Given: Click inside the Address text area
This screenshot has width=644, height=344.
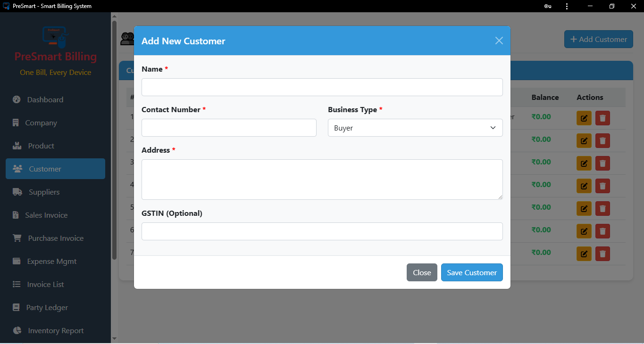Looking at the screenshot, I should coord(322,179).
